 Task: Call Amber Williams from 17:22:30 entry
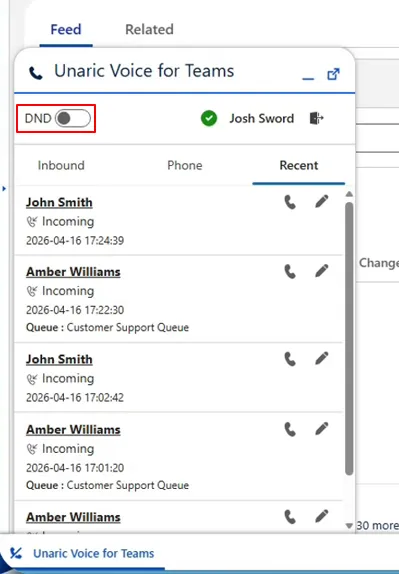[x=290, y=271]
